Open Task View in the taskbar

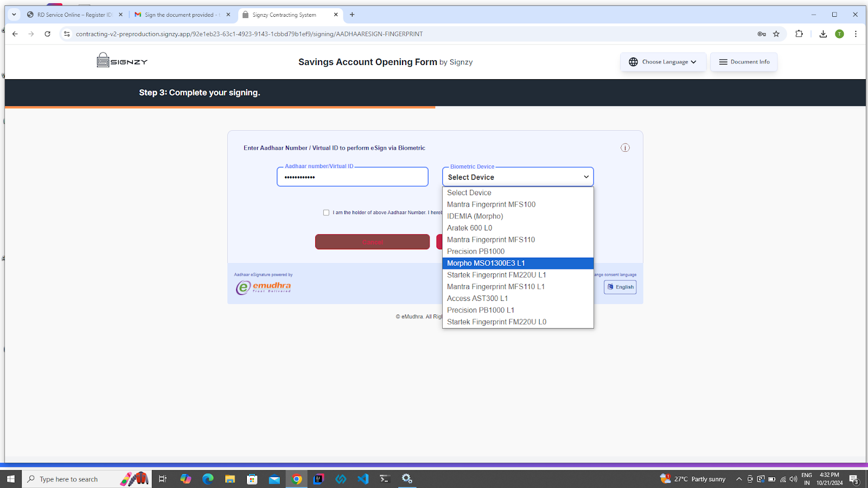click(163, 479)
